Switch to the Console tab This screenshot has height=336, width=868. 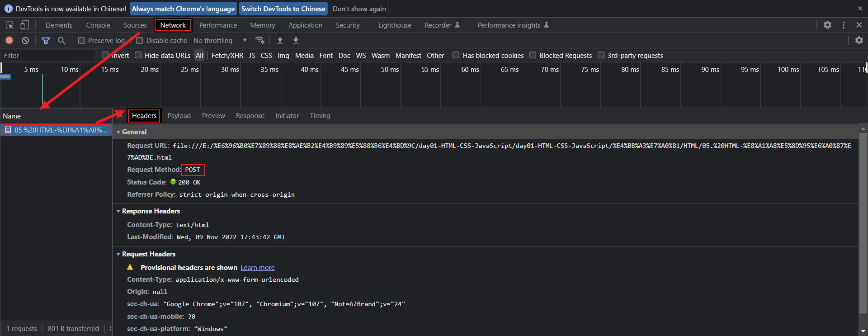point(98,25)
